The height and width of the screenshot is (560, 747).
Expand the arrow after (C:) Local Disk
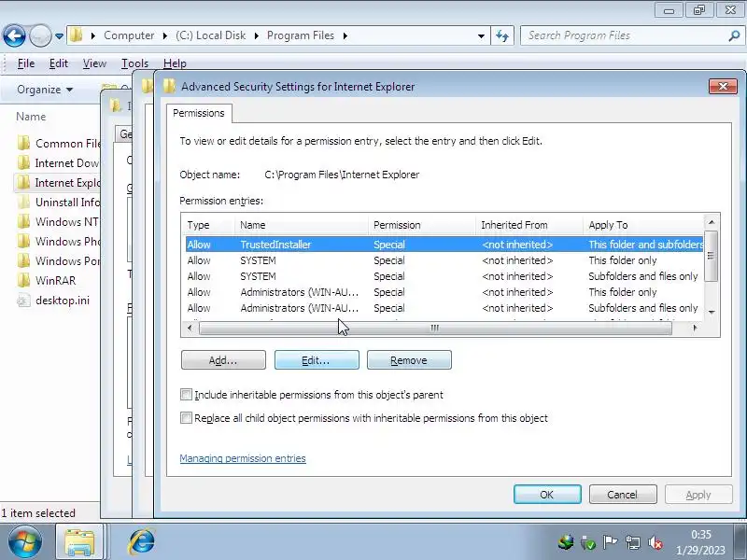(x=256, y=35)
